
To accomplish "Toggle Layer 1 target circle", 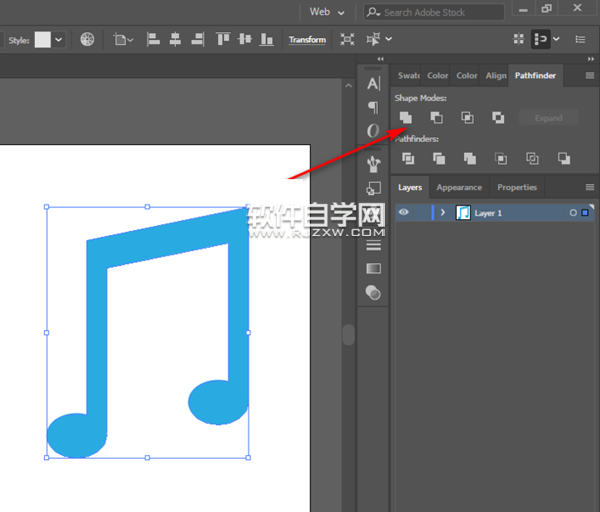I will (573, 213).
